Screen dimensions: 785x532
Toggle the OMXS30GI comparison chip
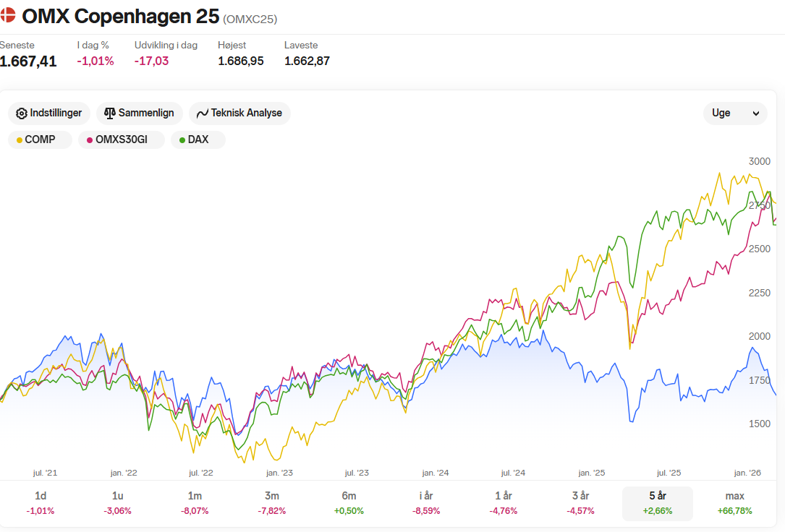121,140
